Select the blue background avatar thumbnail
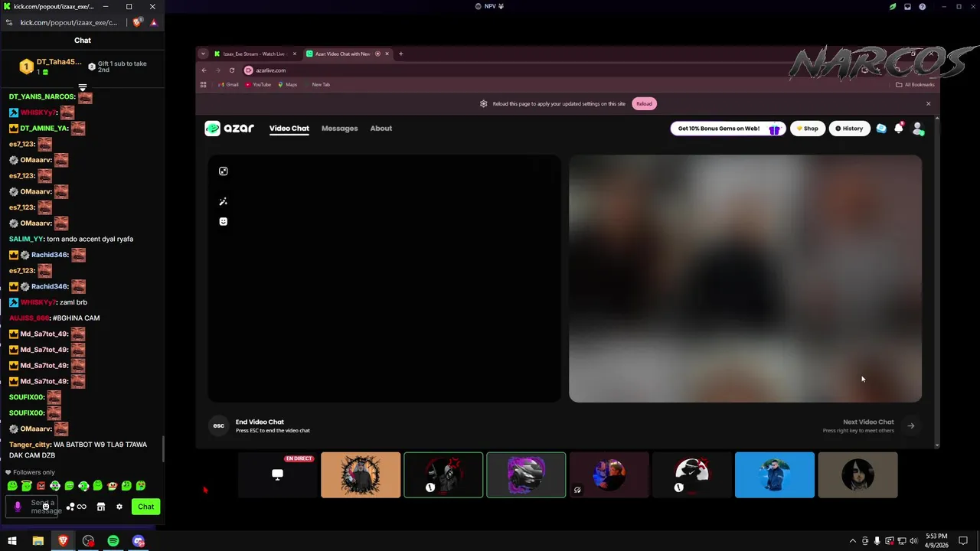980x551 pixels. pos(775,475)
